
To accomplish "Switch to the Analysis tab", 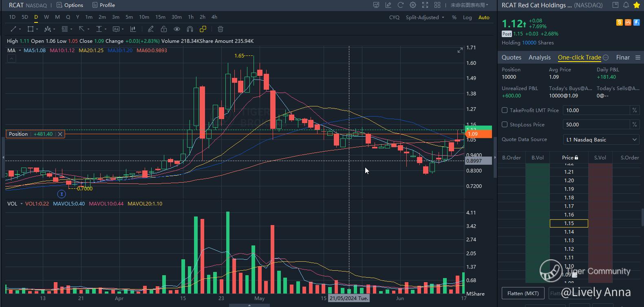I will click(540, 57).
